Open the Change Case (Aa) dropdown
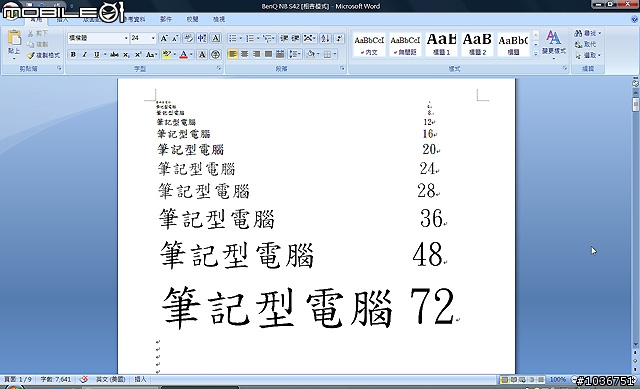640x389 pixels. pos(151,54)
